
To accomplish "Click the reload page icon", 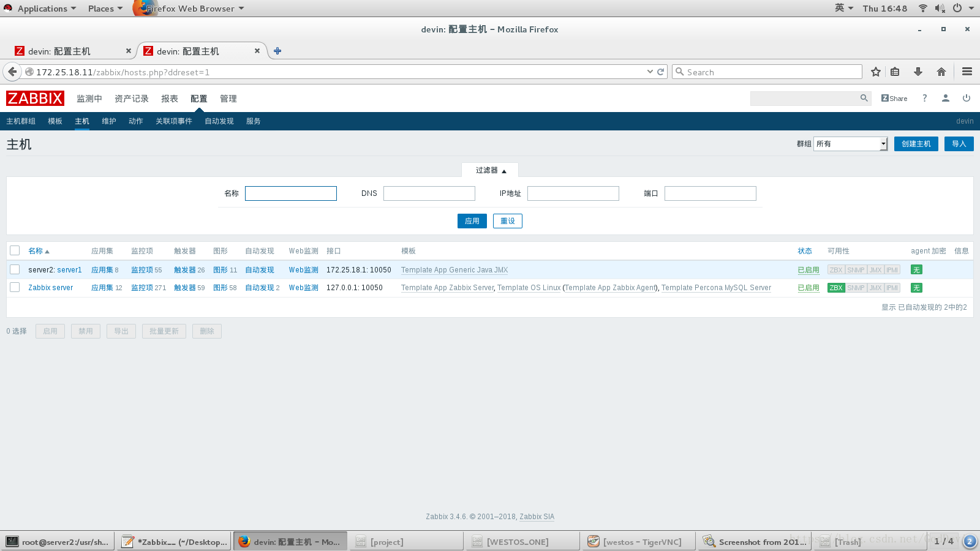I will 661,72.
